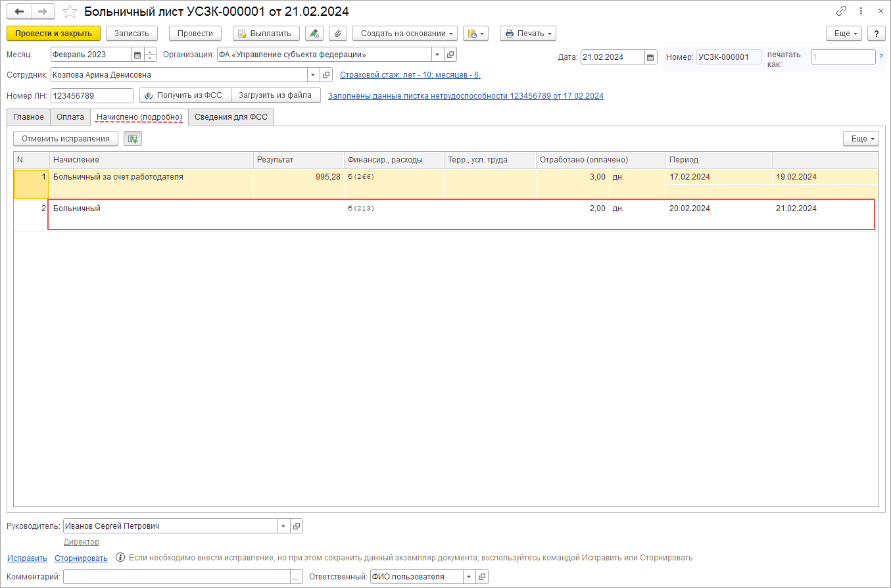Open calendar picker for the Месяц field
The image size is (891, 588).
(x=137, y=55)
